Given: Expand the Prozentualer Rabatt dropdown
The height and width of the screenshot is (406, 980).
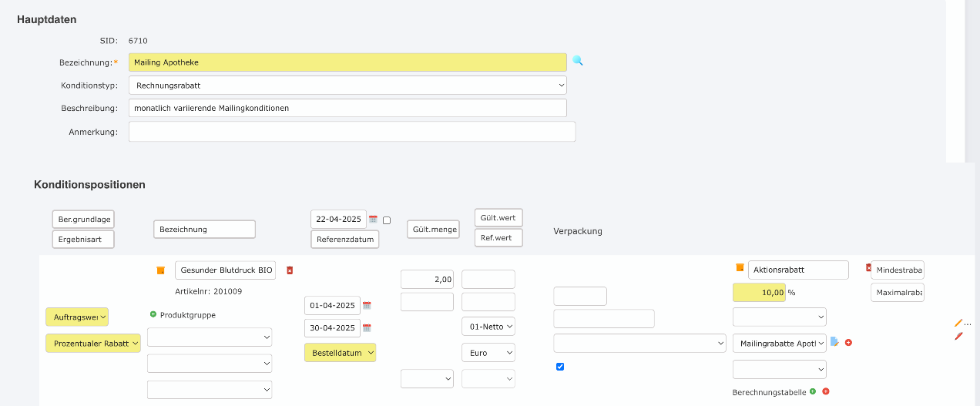Looking at the screenshot, I should tap(93, 343).
